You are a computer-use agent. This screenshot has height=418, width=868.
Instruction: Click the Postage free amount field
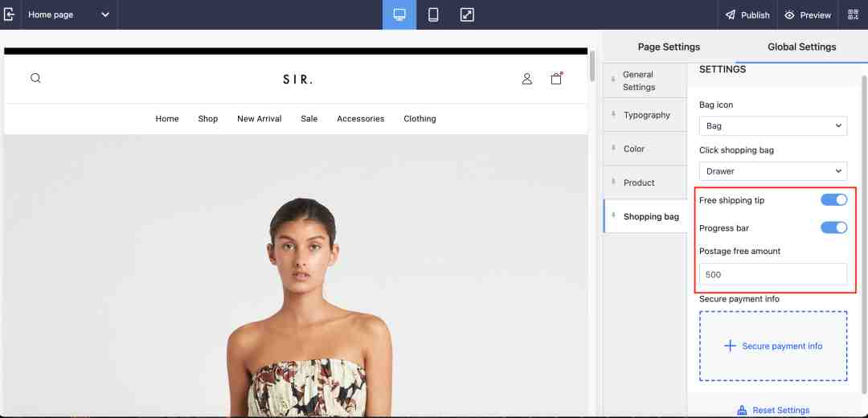tap(773, 274)
